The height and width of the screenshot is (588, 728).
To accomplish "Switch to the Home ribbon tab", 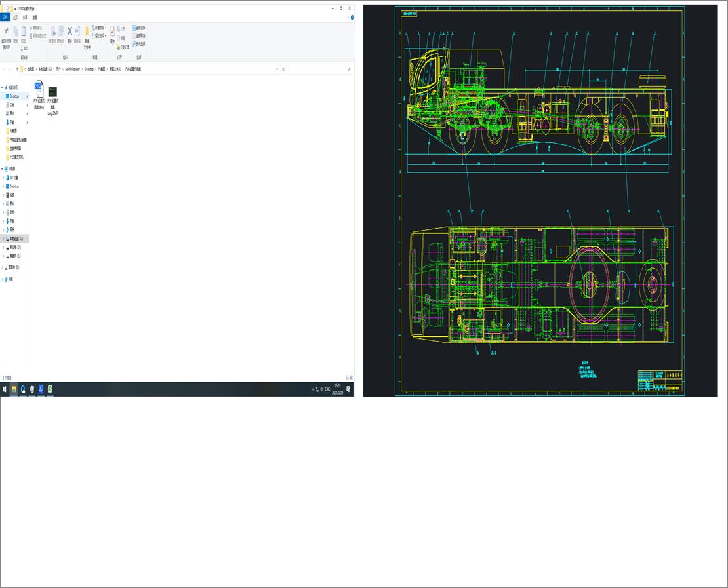I will coord(15,17).
